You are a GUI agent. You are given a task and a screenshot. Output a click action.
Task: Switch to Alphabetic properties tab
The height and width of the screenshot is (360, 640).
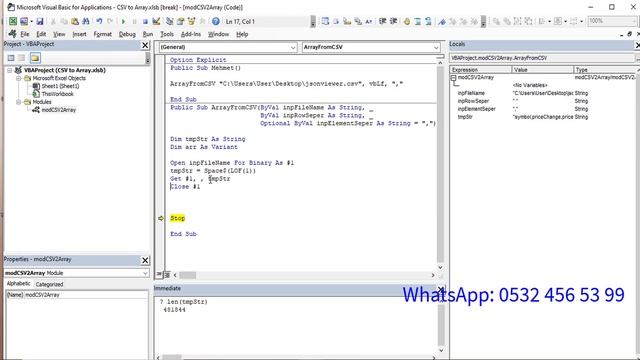click(x=18, y=284)
